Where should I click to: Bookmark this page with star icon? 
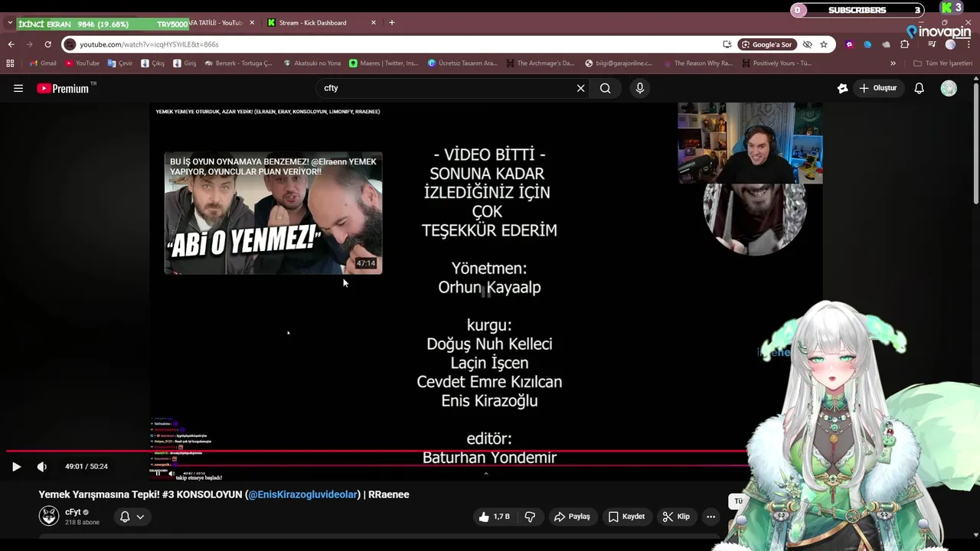(824, 44)
